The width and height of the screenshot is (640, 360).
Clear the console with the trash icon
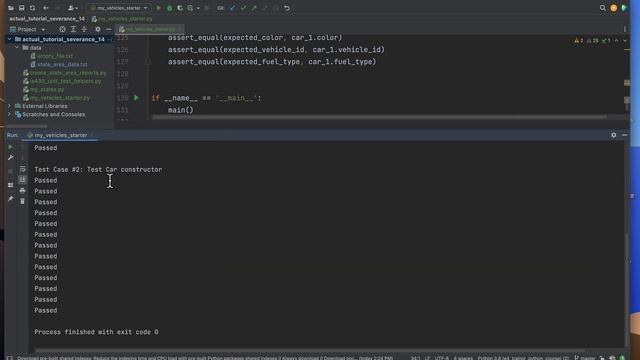[22, 201]
